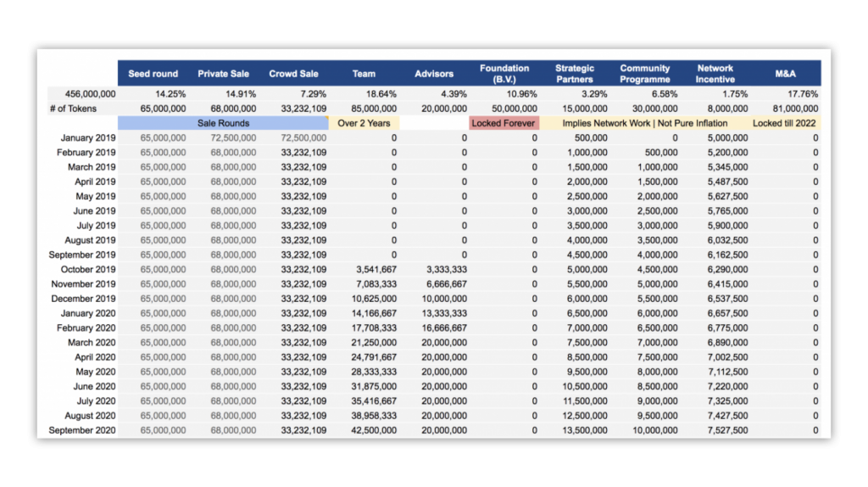Image resolution: width=868 pixels, height=487 pixels.
Task: Select the Advisors column header
Action: coord(434,74)
